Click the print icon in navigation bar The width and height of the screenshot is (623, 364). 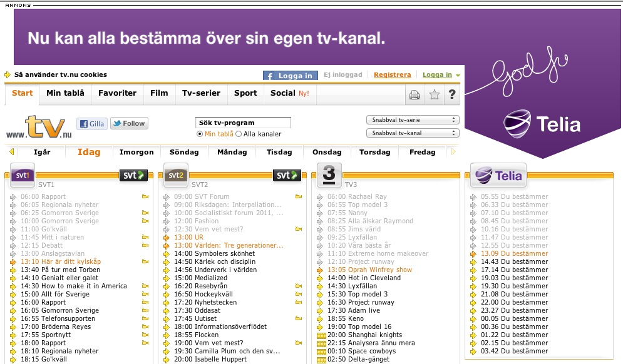(414, 94)
